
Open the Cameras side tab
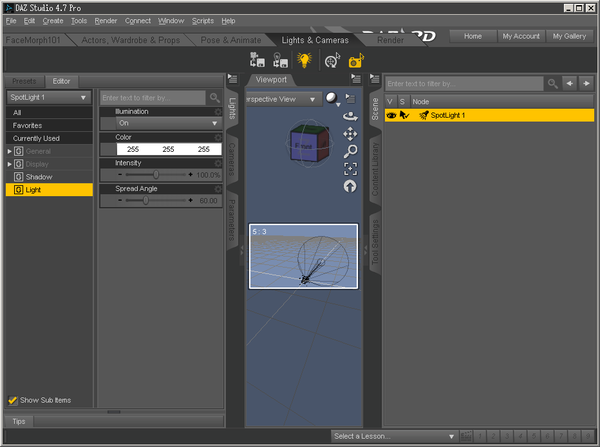point(232,159)
